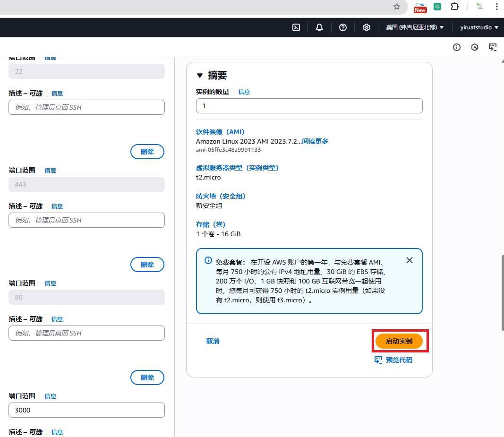Click the Amazon Linux 2023 AMI name text
The height and width of the screenshot is (437, 504).
pyautogui.click(x=249, y=141)
